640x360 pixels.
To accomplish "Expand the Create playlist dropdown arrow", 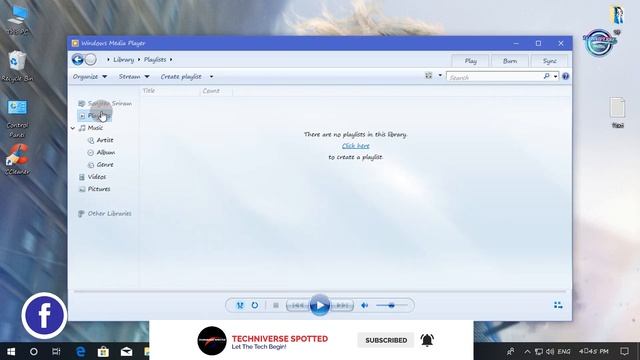I will pyautogui.click(x=211, y=76).
